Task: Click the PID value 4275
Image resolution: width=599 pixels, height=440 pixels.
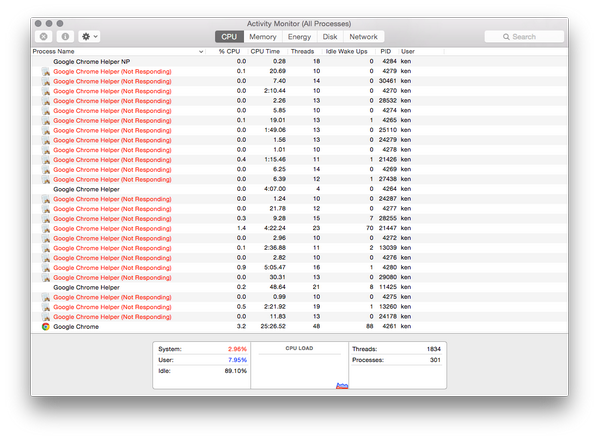Action: (x=389, y=297)
